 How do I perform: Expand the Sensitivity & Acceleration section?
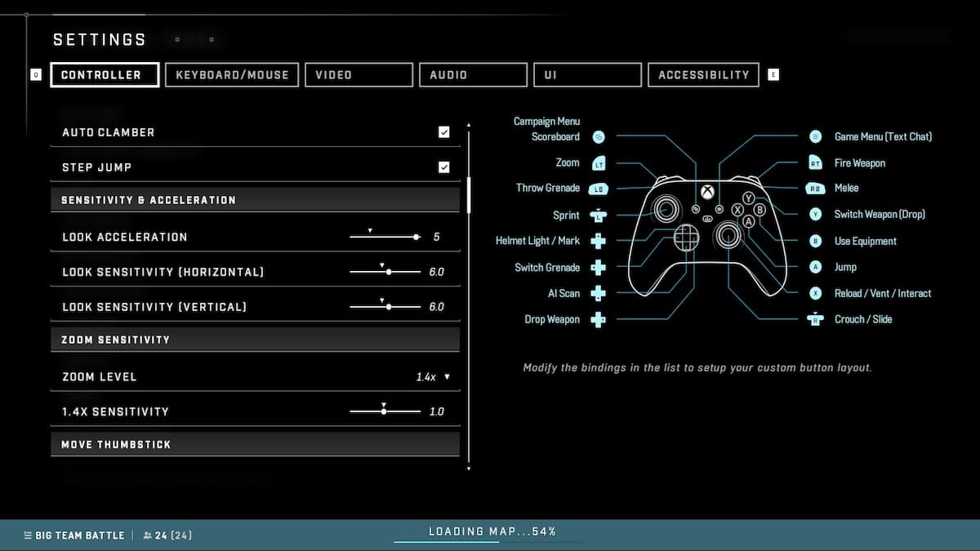[x=255, y=199]
